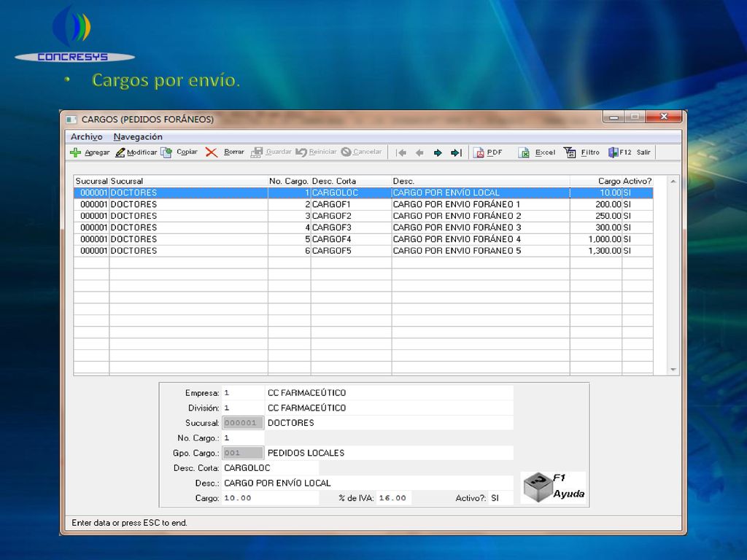Open F1 Ayuda help cube

click(x=538, y=487)
